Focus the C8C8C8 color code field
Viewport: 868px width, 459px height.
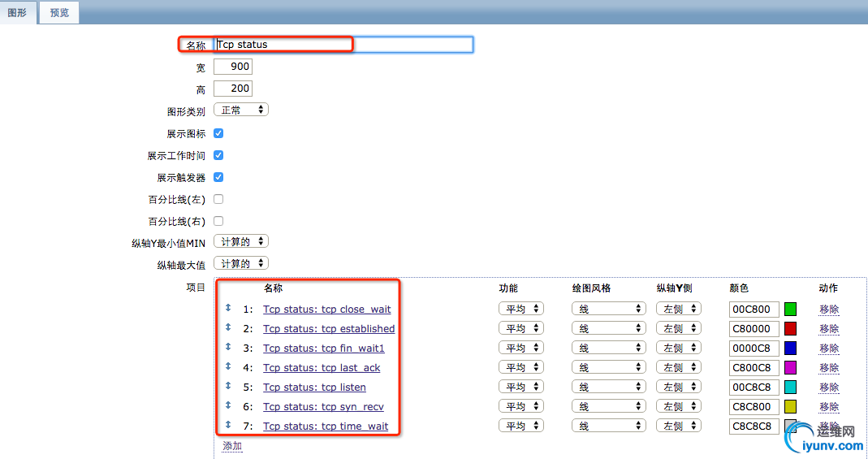pos(754,426)
